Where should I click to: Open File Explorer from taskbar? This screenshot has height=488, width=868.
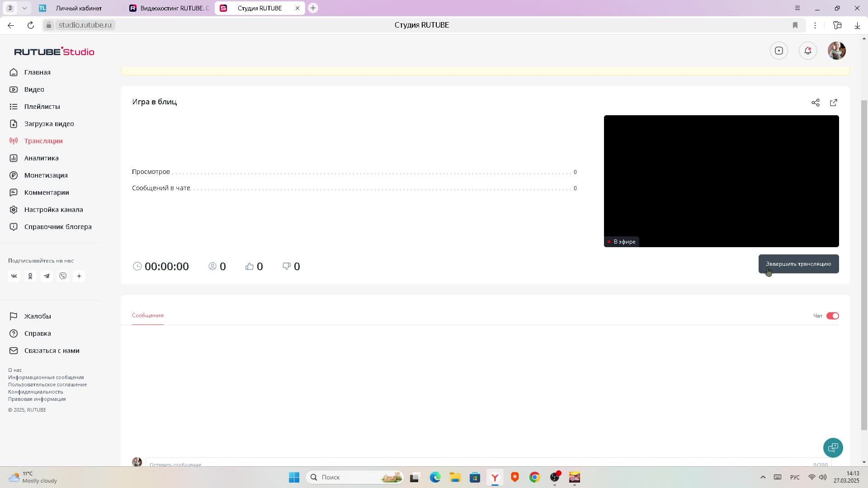pyautogui.click(x=455, y=478)
